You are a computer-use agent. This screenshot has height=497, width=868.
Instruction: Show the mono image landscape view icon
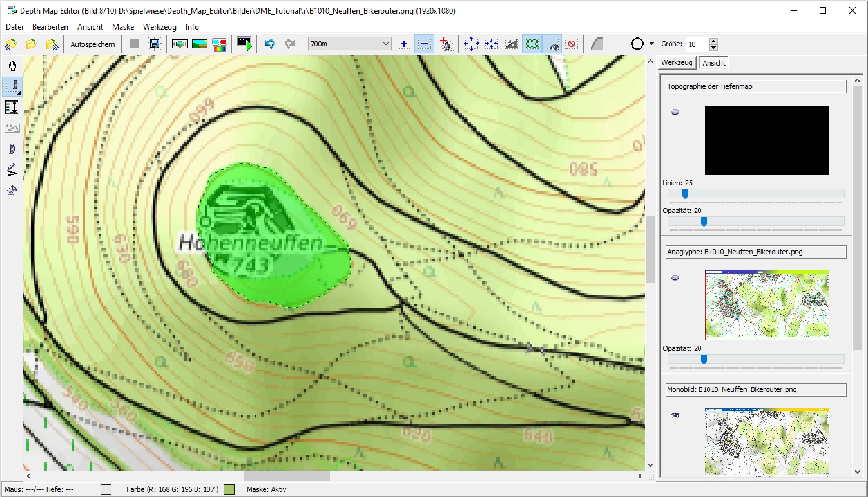(200, 44)
